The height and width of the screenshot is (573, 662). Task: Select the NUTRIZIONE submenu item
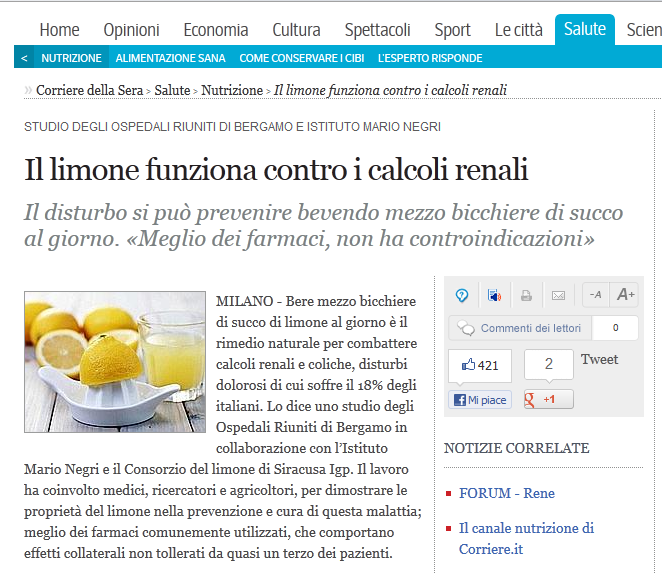coord(71,58)
